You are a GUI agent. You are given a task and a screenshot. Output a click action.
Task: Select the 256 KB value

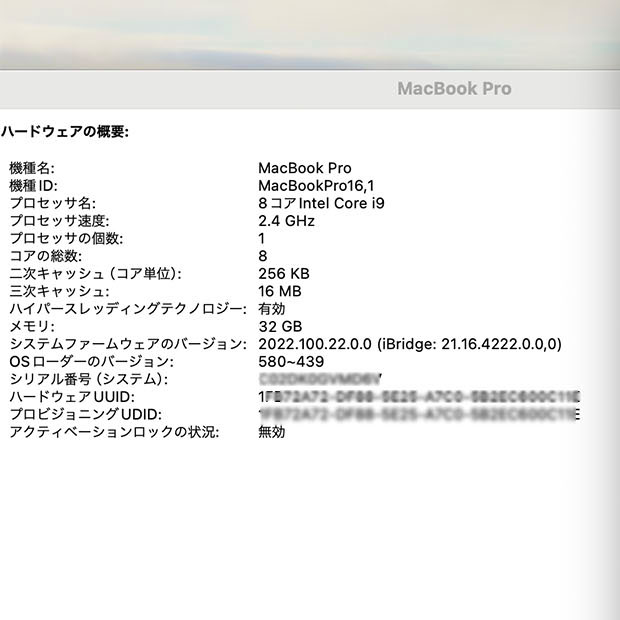tap(284, 274)
